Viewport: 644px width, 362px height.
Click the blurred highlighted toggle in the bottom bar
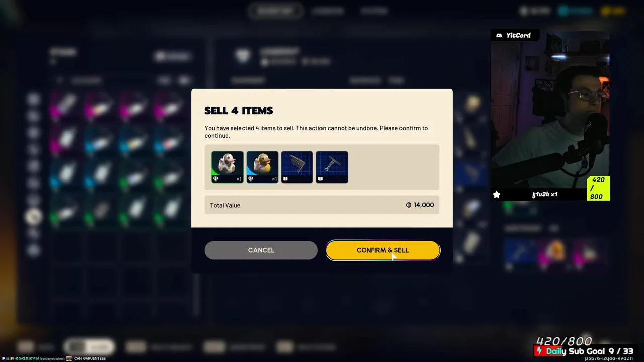point(90,347)
